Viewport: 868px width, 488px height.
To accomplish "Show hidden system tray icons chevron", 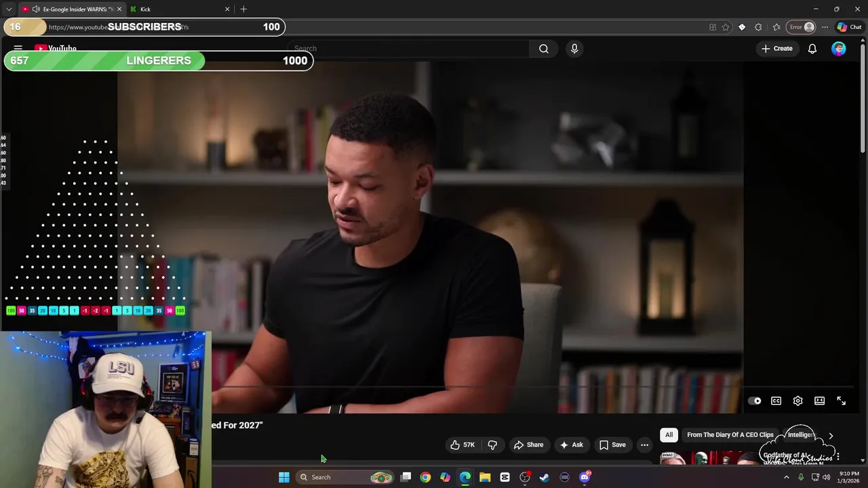I will [x=787, y=477].
